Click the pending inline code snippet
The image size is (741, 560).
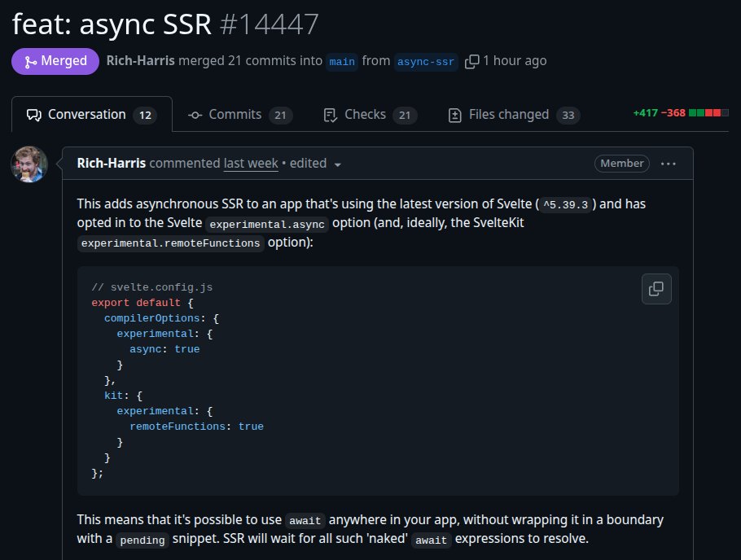tap(142, 540)
